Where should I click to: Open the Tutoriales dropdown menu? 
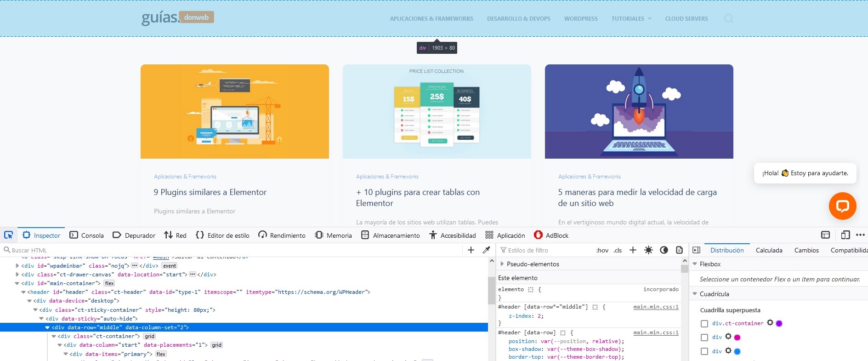(631, 19)
